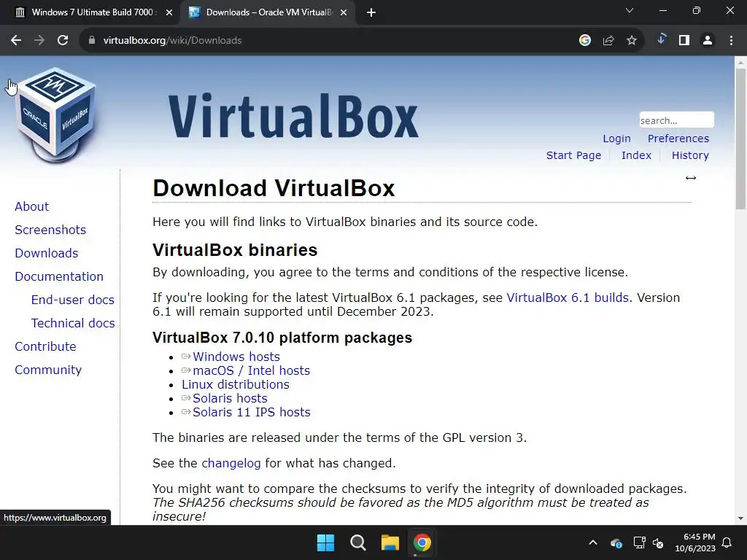This screenshot has width=747, height=560.
Task: Click the browser forward arrow
Action: point(39,41)
